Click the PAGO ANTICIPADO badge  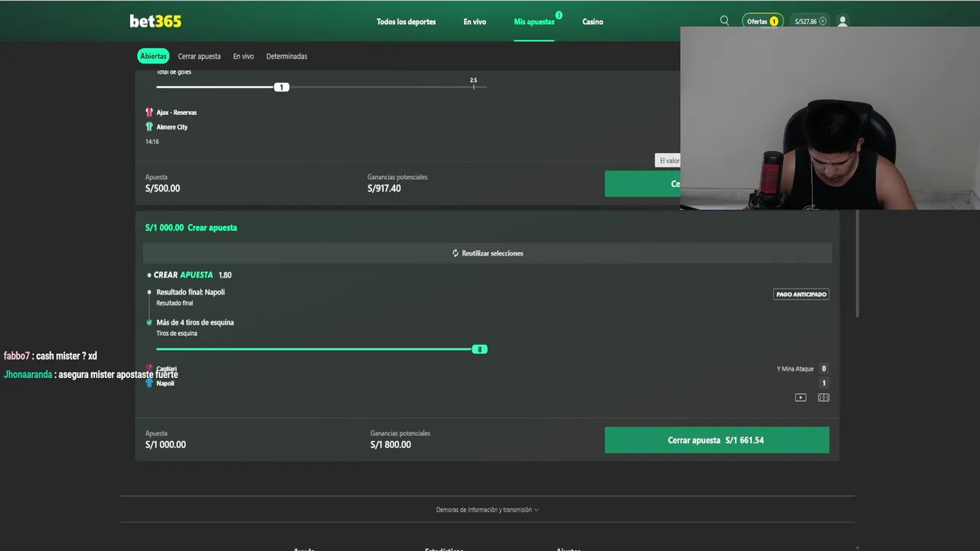[x=802, y=294]
